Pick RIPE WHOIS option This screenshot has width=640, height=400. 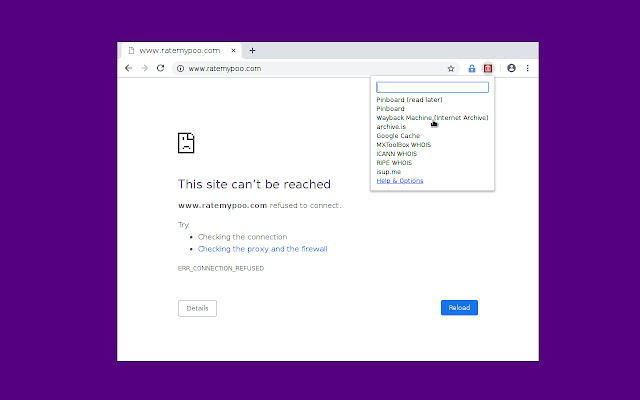394,162
